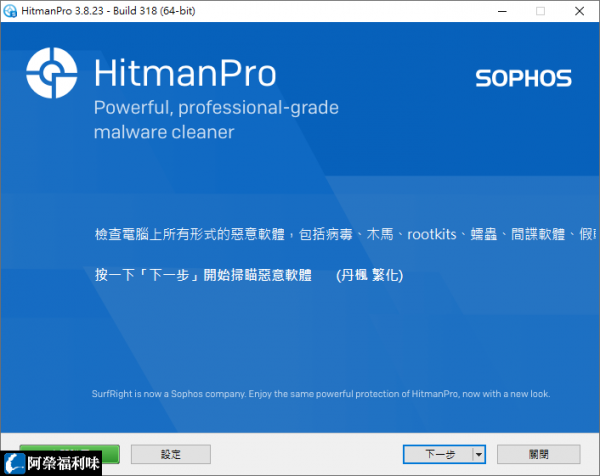This screenshot has height=476, width=600.
Task: Click the HitmanPro crosshair logo
Action: coord(52,73)
